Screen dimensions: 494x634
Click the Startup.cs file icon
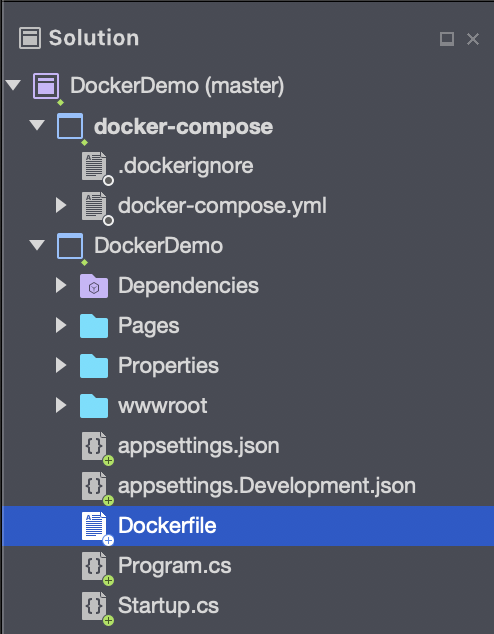94,606
